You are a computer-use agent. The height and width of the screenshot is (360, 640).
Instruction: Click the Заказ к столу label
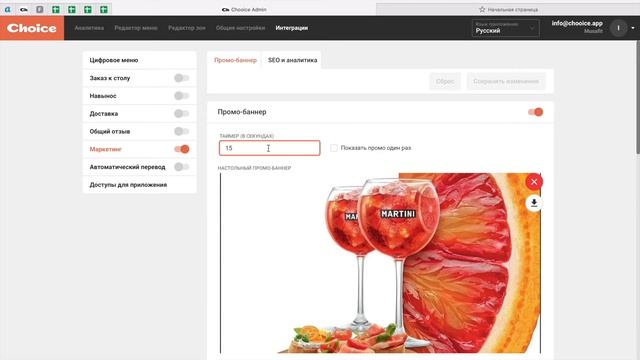coord(110,78)
